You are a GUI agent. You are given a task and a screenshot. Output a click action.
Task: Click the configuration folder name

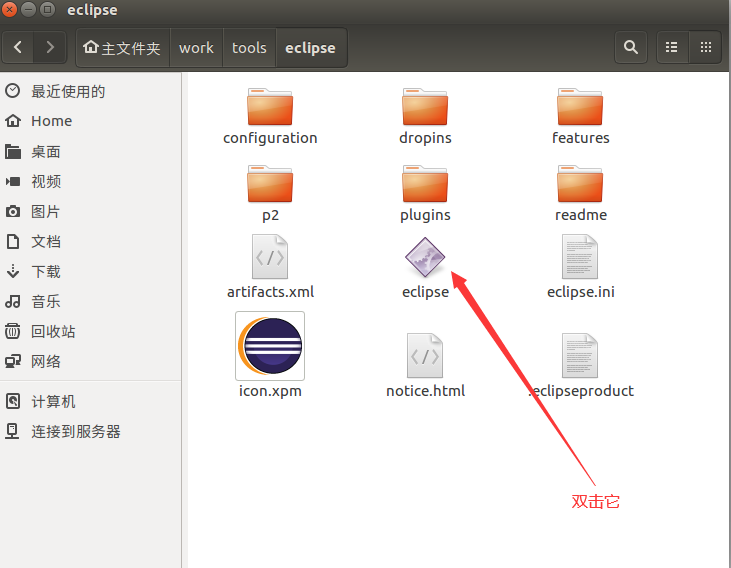pos(270,139)
